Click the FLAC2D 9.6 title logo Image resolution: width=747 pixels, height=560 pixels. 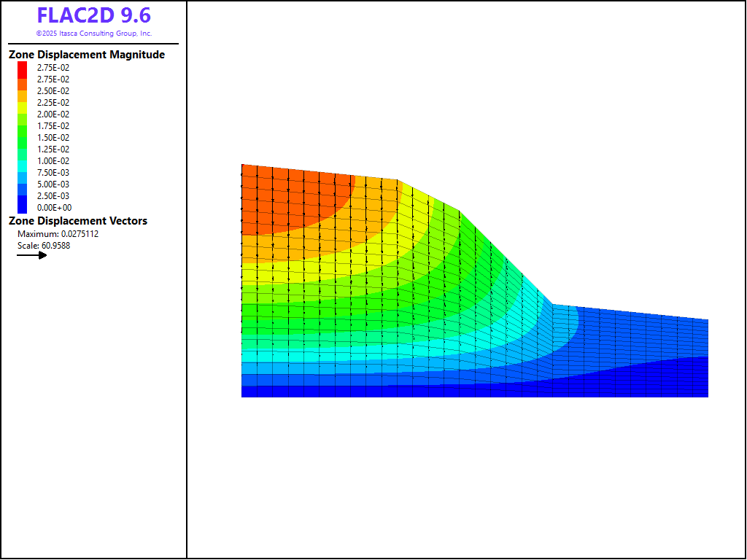(93, 16)
